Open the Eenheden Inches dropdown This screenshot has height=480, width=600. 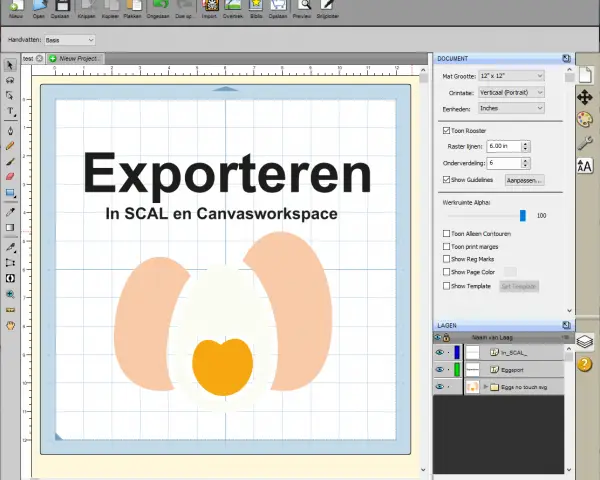pyautogui.click(x=511, y=108)
